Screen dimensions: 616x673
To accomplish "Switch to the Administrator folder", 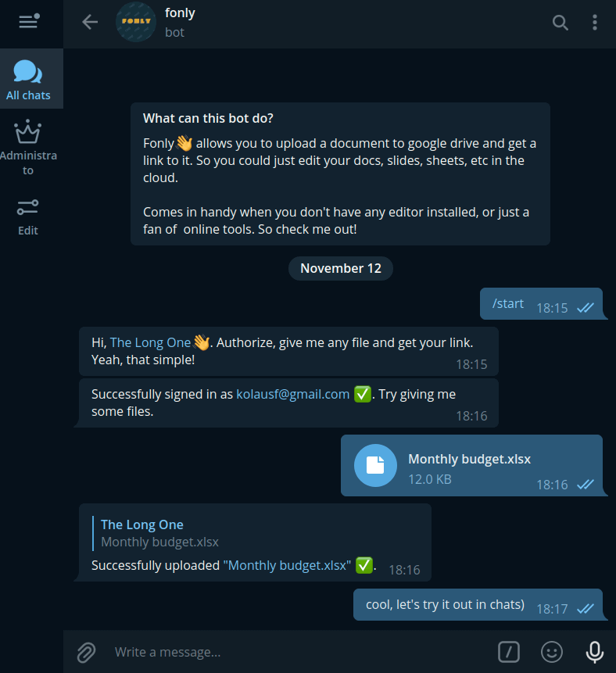I will pos(28,147).
